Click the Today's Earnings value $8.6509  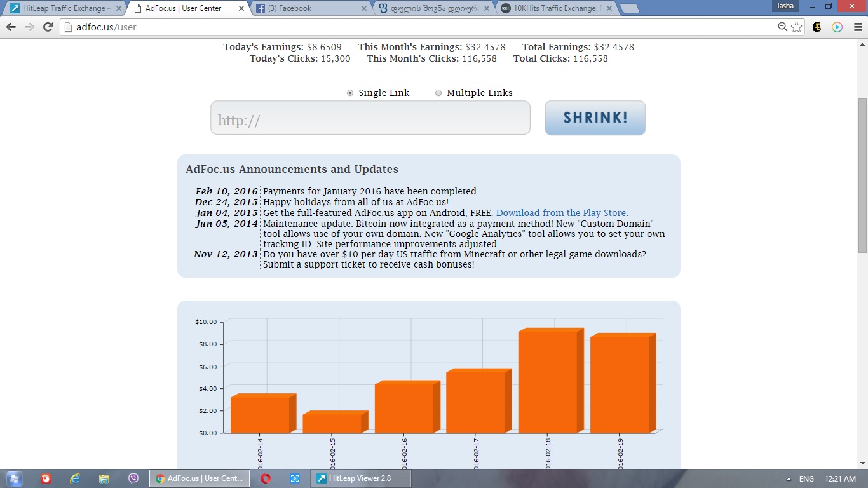324,47
